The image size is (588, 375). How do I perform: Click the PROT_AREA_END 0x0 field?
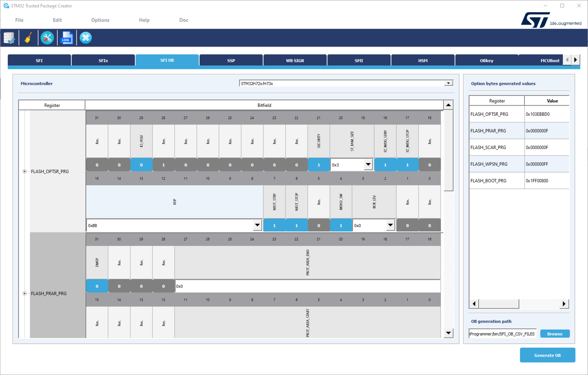308,286
